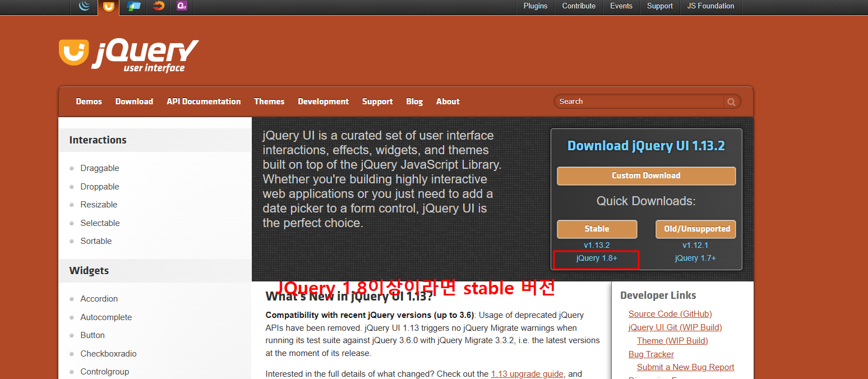Open the Development nav item
Image resolution: width=868 pixels, height=379 pixels.
323,101
